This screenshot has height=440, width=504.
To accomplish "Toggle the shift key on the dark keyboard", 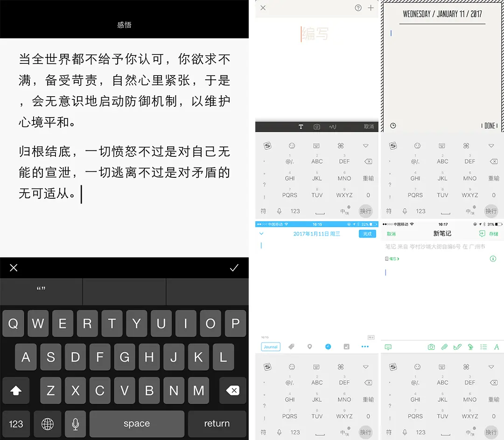I will click(x=16, y=391).
